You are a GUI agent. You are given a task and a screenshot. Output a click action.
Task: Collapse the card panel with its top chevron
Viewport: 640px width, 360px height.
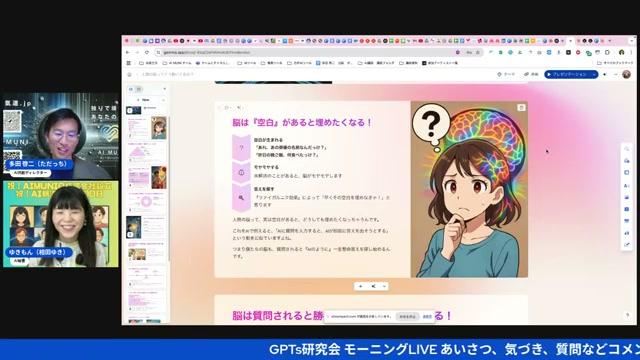164,89
